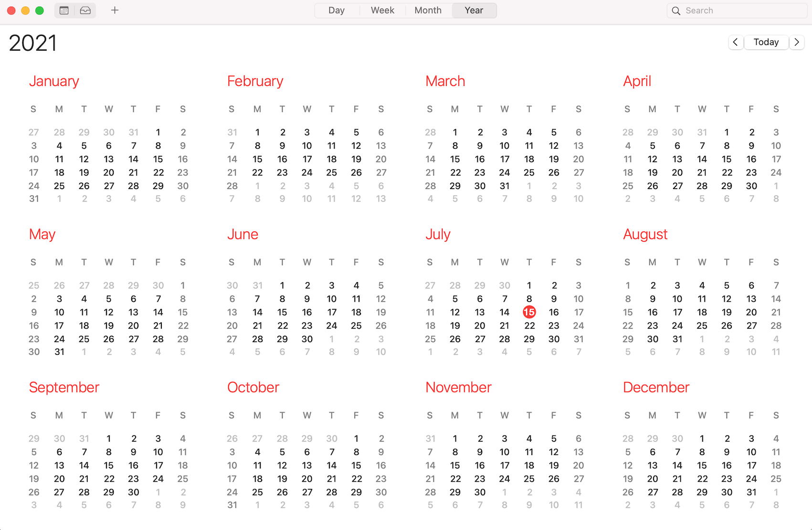Click in the Search field
The width and height of the screenshot is (812, 530).
pos(740,11)
